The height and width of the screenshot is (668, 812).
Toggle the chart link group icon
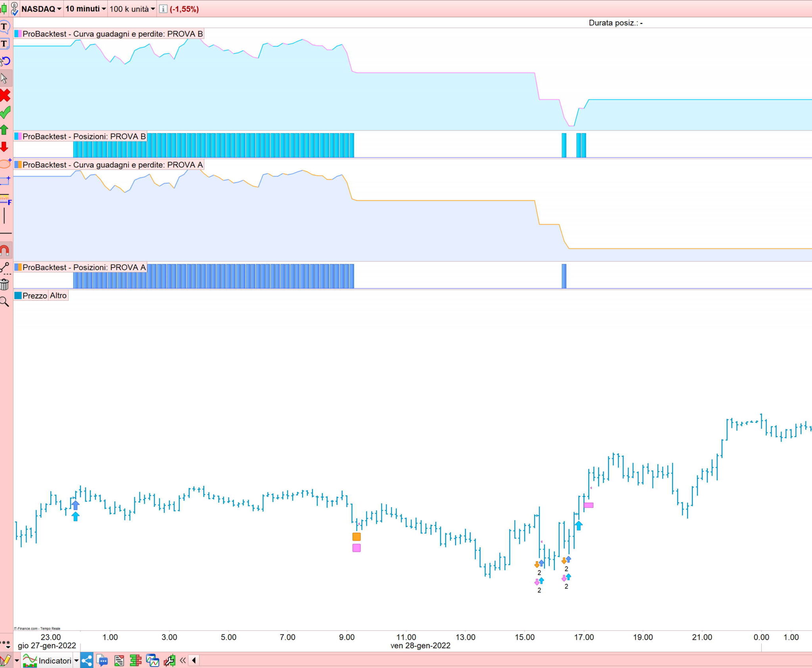(x=14, y=9)
